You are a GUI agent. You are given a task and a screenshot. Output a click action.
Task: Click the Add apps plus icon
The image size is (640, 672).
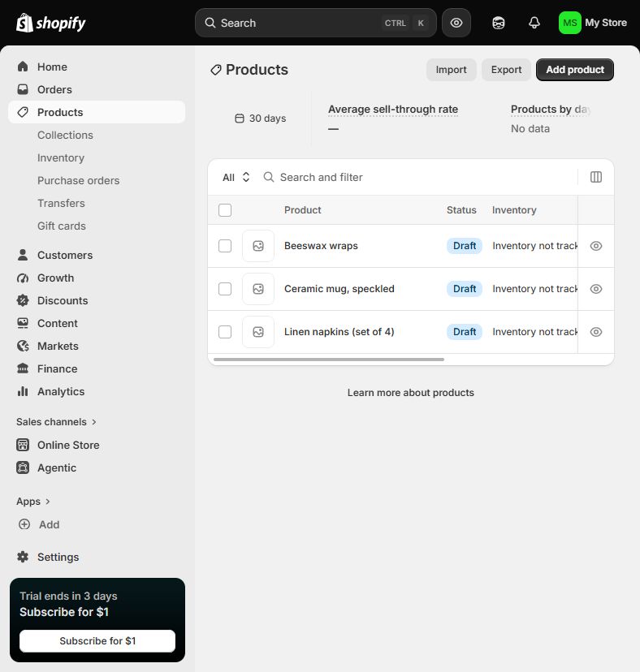pyautogui.click(x=24, y=524)
